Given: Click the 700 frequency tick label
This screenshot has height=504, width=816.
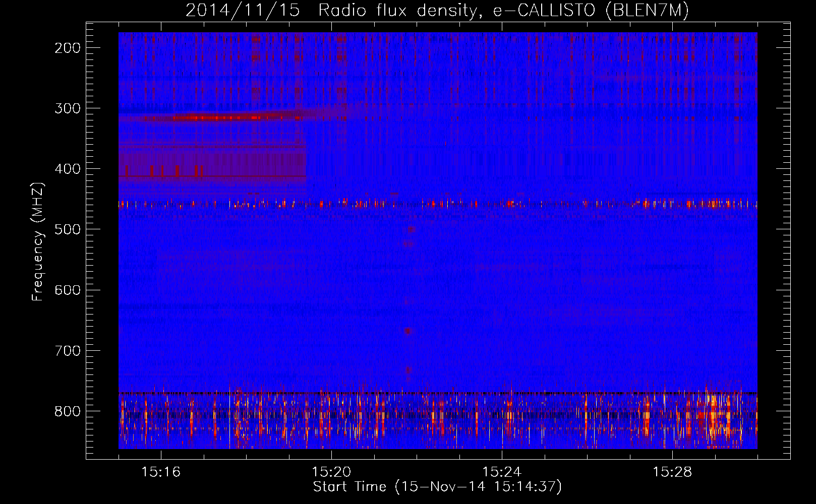Looking at the screenshot, I should coord(68,350).
